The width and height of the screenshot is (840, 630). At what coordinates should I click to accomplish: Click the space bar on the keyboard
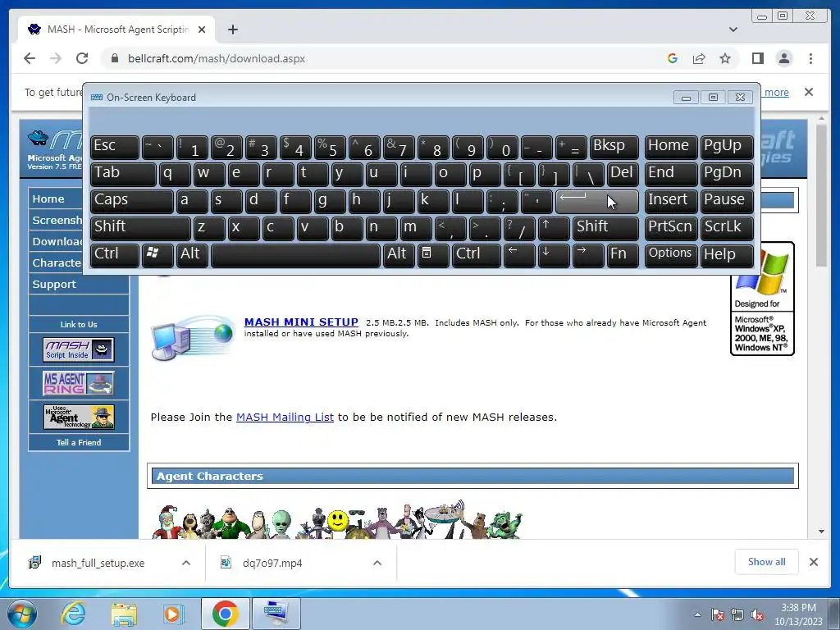pyautogui.click(x=295, y=254)
